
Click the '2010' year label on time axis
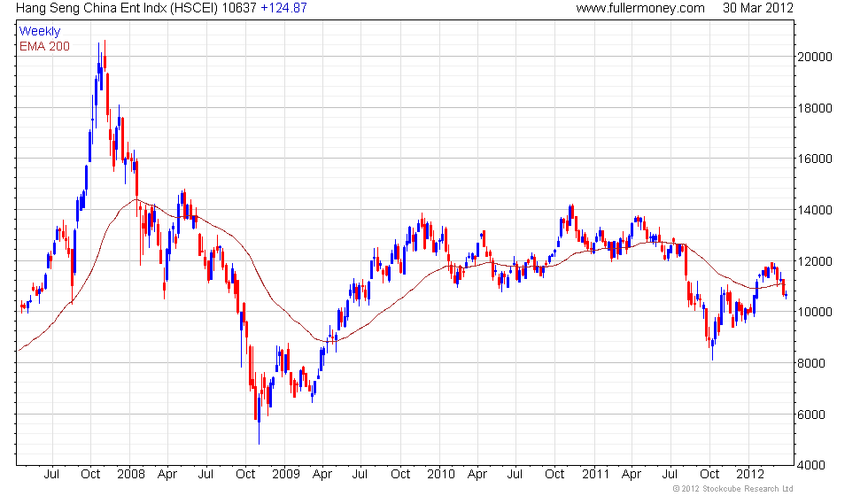[441, 475]
